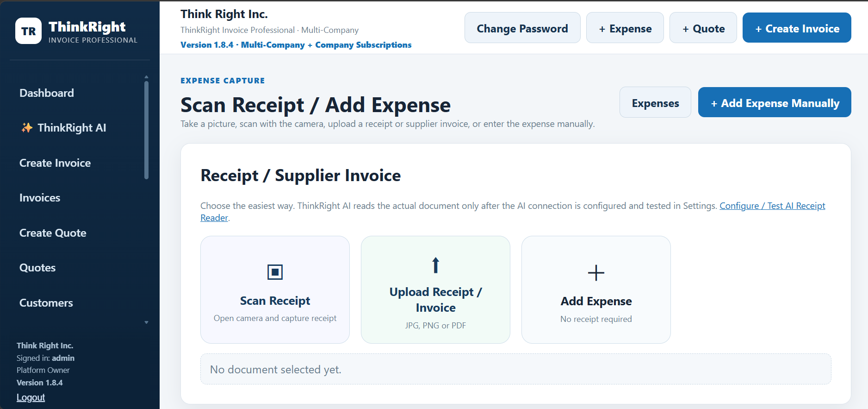
Task: Click "Open camera and capture receipt" caption
Action: (275, 318)
